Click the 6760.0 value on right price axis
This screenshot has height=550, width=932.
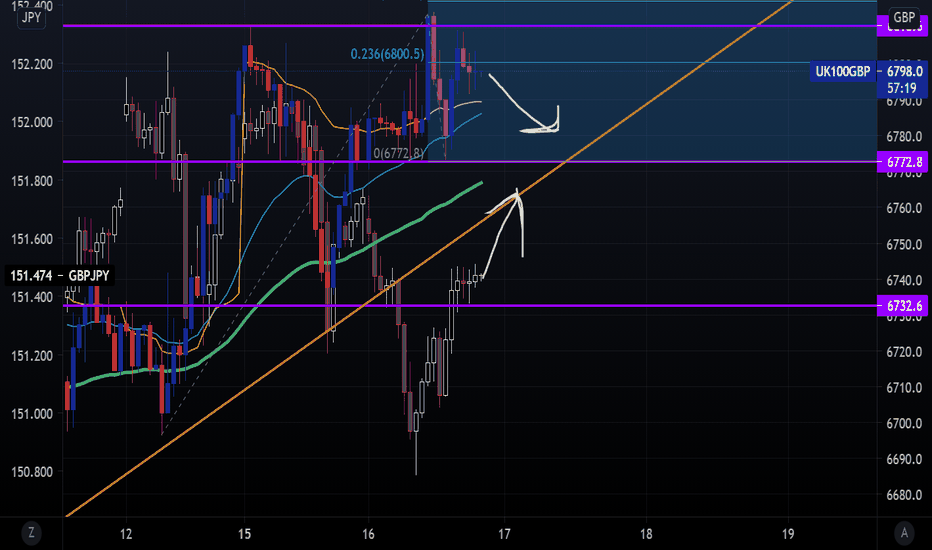[x=904, y=209]
